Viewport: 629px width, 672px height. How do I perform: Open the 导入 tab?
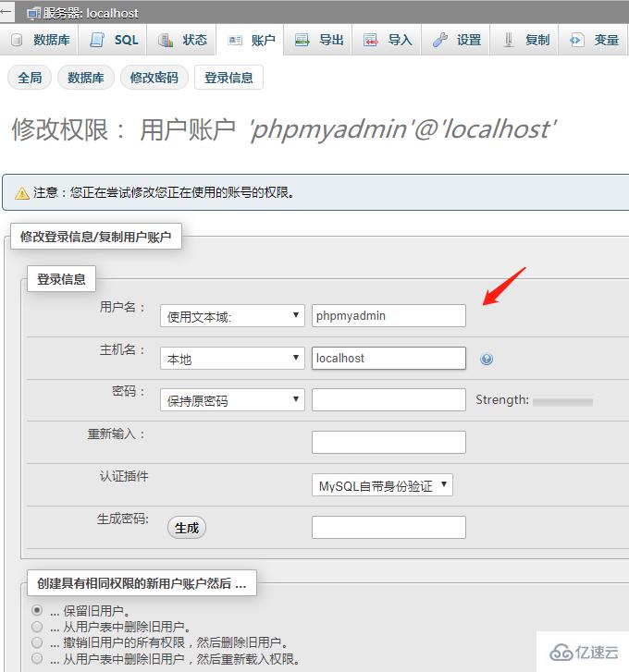coord(387,40)
